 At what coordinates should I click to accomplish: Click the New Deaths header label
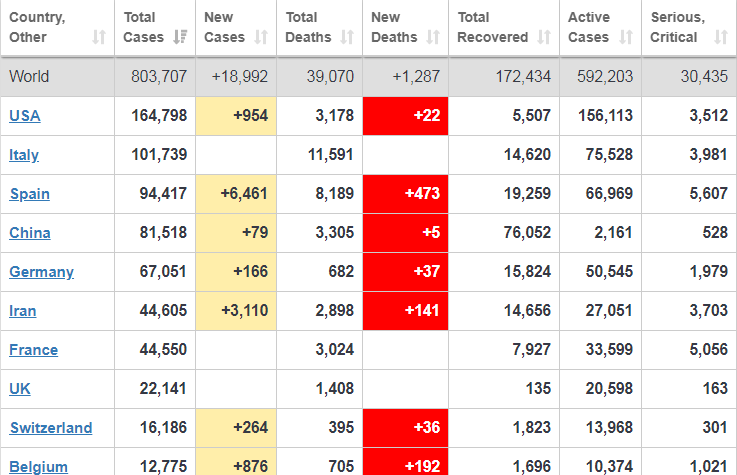click(394, 27)
